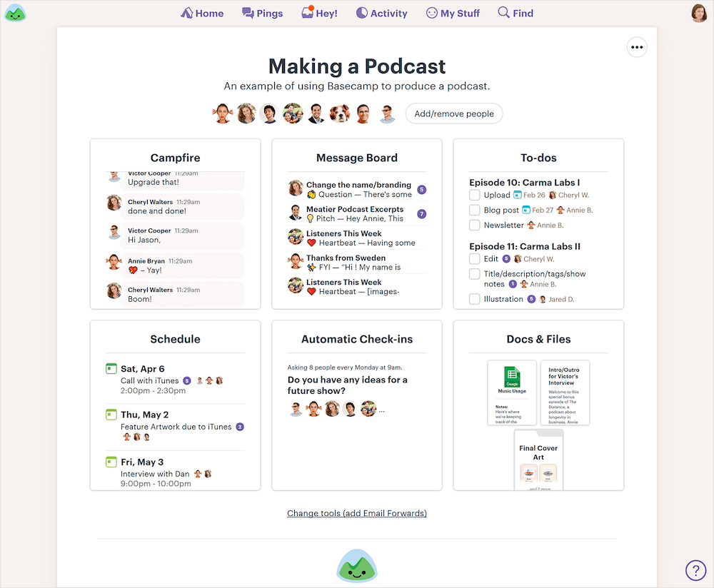Image resolution: width=714 pixels, height=588 pixels.
Task: Click the Change tools (add Email Forwards) link
Action: pyautogui.click(x=357, y=513)
